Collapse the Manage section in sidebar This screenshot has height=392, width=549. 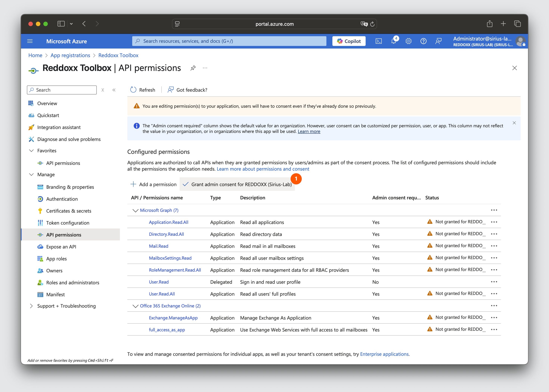(31, 175)
